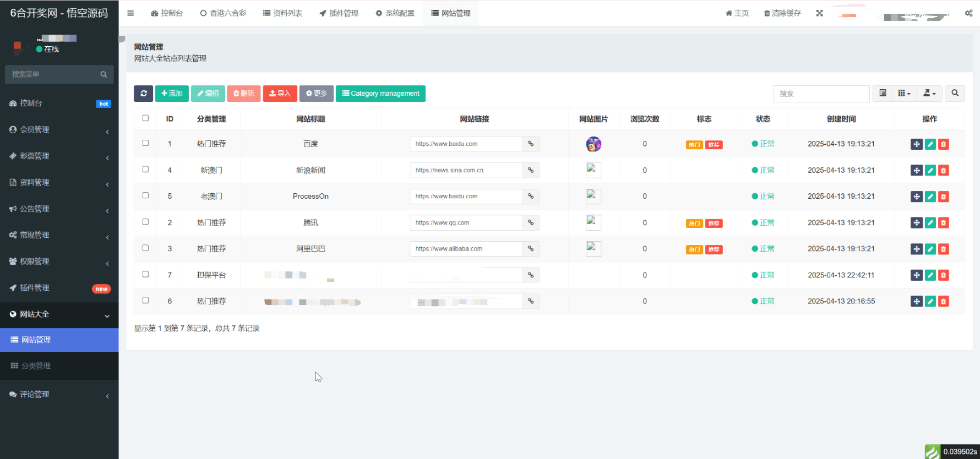Click the search magnifier icon beside search box
Viewport: 980px width, 459px height.
[955, 93]
